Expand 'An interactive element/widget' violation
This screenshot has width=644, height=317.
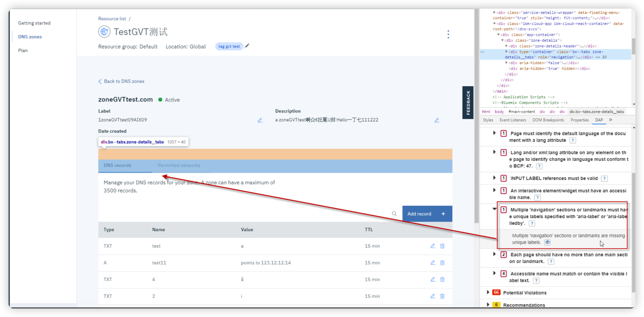point(494,191)
